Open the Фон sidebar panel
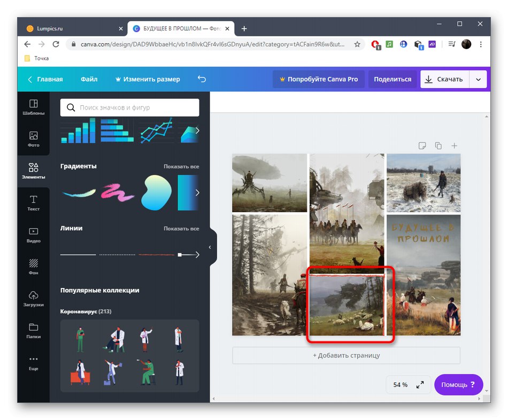Viewport: 508px width, 420px height. 33,267
